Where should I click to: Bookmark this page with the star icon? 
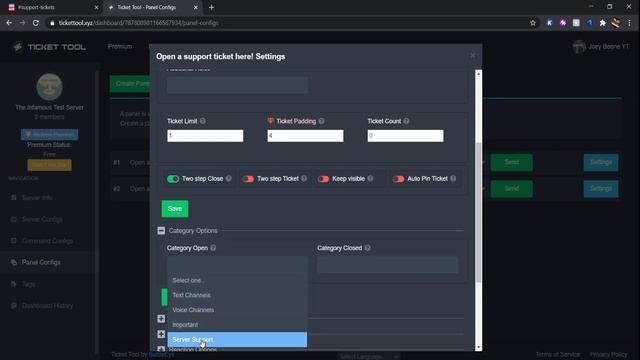[533, 23]
